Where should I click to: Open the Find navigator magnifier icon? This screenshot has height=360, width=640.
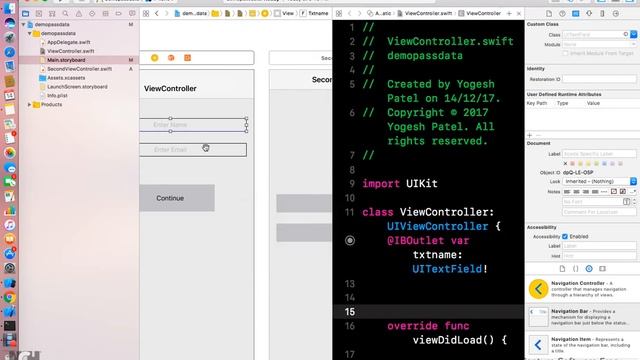pos(65,13)
